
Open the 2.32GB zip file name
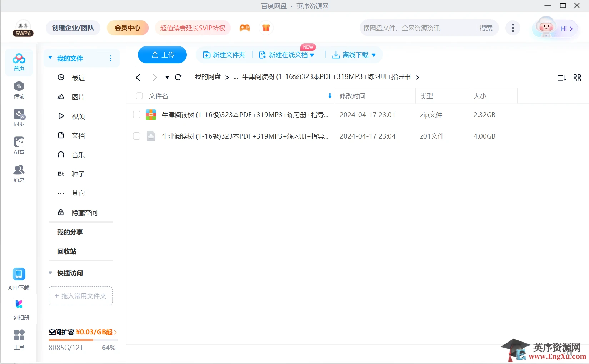pos(245,115)
